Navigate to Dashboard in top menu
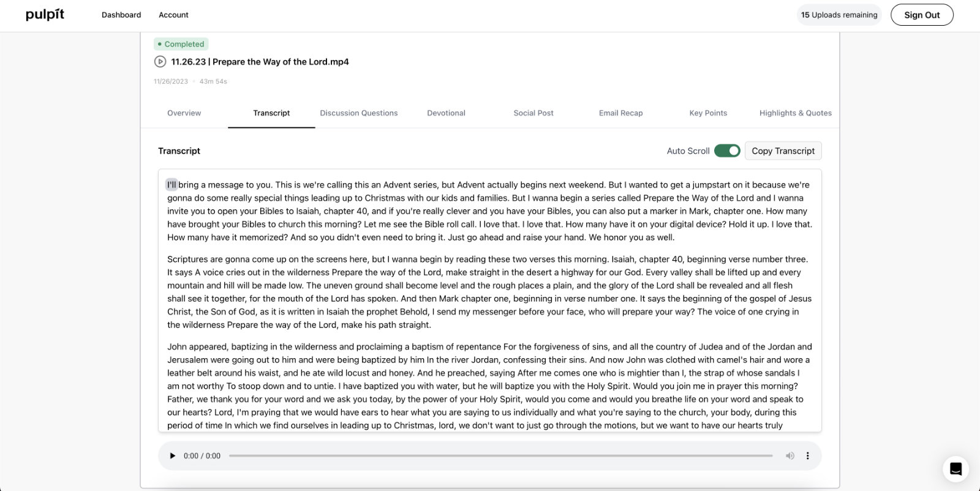980x491 pixels. [x=121, y=15]
